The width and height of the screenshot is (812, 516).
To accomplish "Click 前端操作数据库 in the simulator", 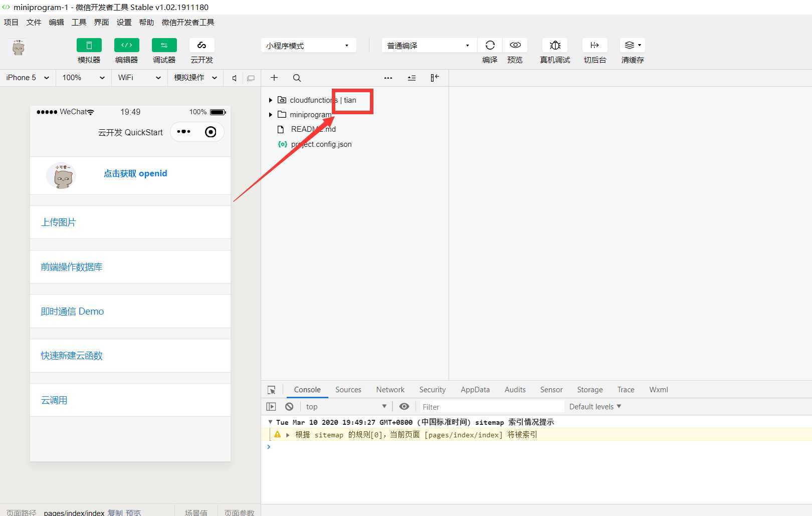I will tap(72, 267).
